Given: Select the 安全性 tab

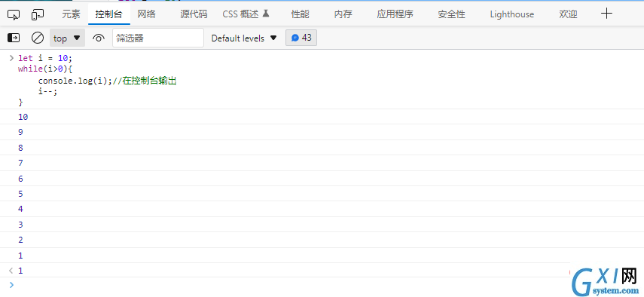Looking at the screenshot, I should pyautogui.click(x=451, y=14).
